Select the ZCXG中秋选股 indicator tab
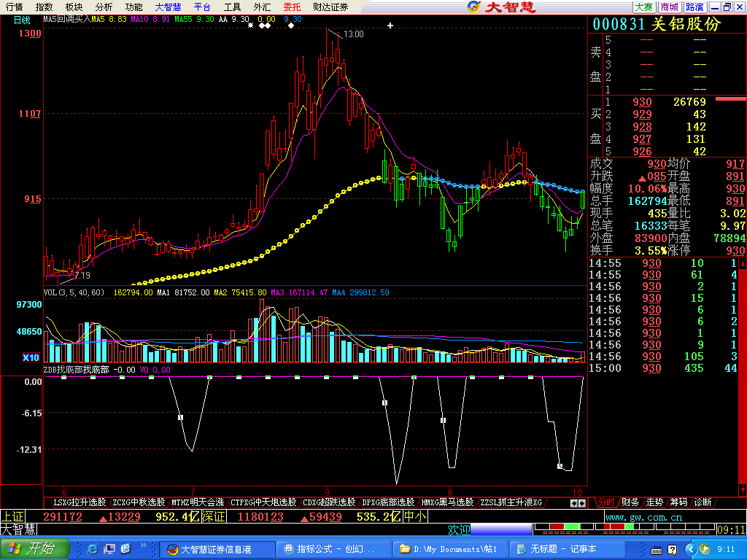The height and width of the screenshot is (560, 747). pos(139,502)
